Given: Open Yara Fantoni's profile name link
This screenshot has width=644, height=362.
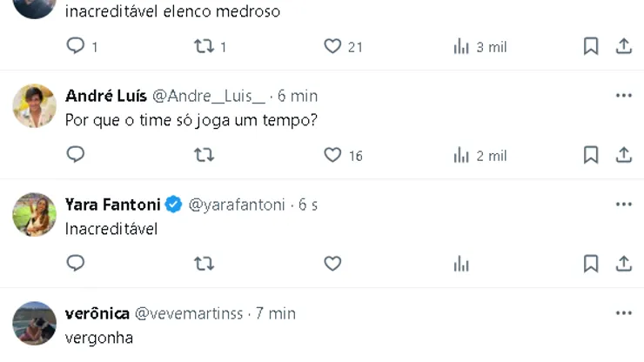Looking at the screenshot, I should coord(112,204).
